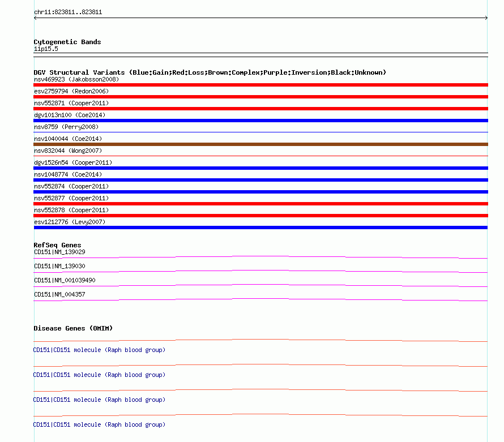Click the DGV Structural Variants track heading
This screenshot has width=504, height=442.
(x=210, y=72)
